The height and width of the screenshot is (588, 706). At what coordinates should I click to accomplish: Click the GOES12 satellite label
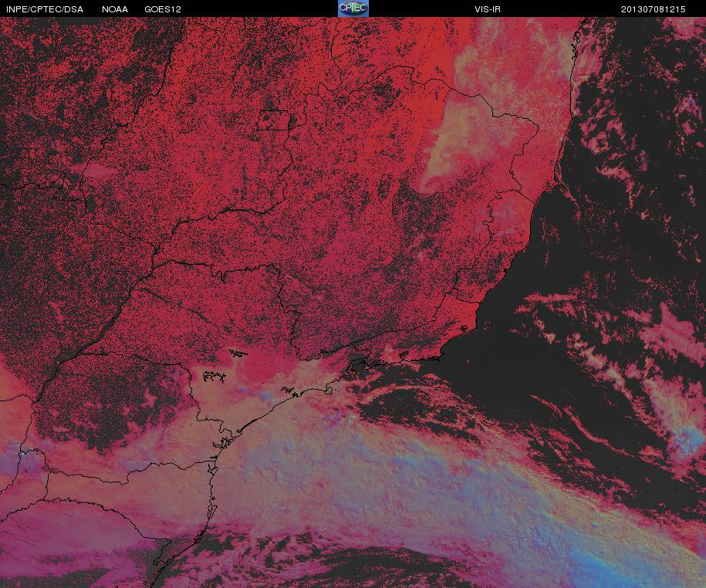point(163,9)
